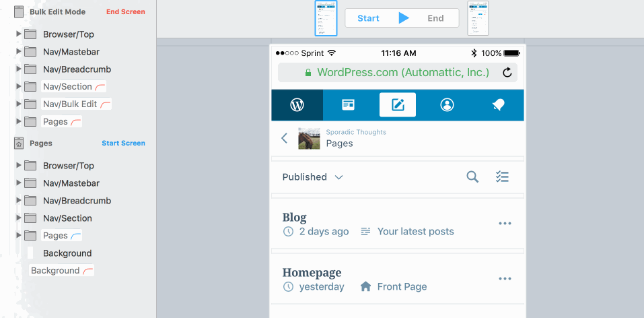Play the Start to End transition
Image resolution: width=644 pixels, height=318 pixels.
click(404, 18)
